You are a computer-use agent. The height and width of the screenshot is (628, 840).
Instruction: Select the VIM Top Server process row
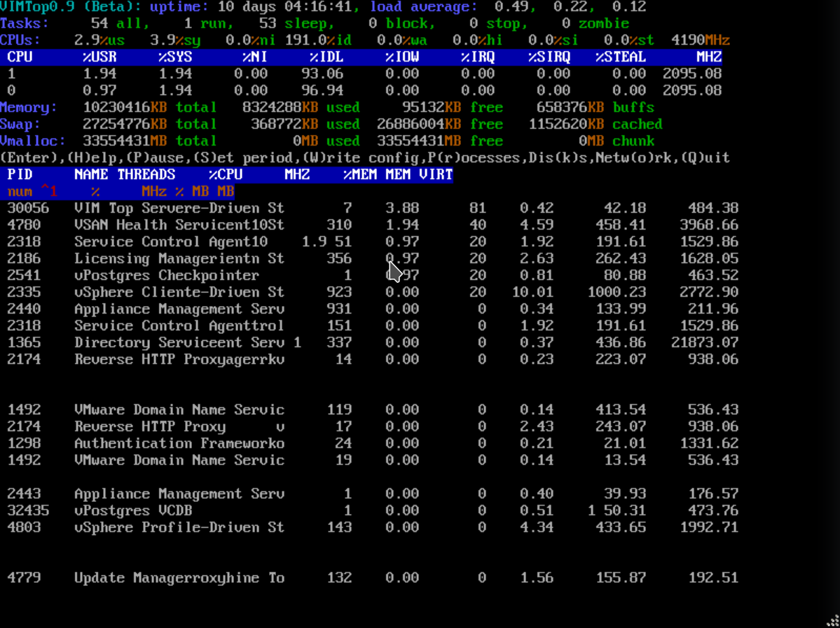coord(373,208)
